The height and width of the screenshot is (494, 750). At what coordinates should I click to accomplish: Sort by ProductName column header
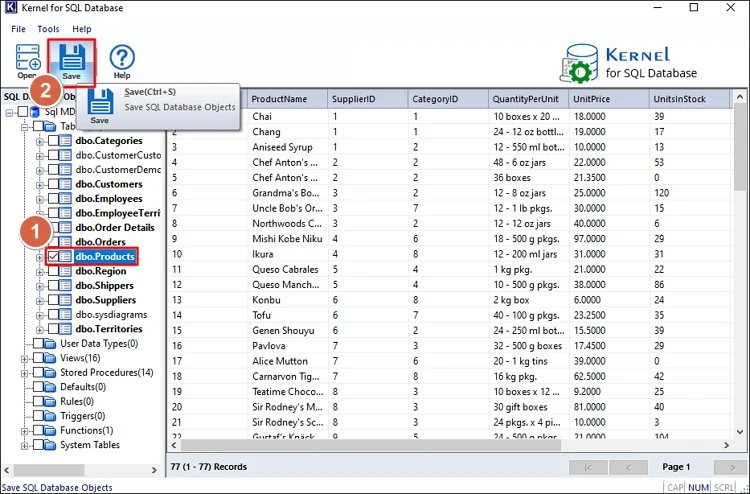pos(288,99)
